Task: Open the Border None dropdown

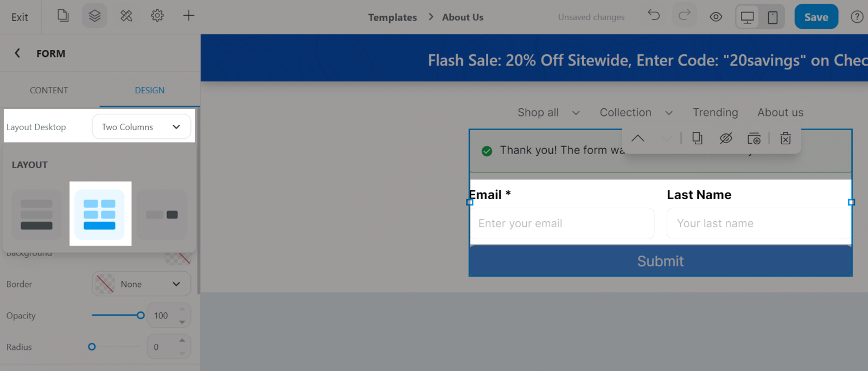Action: [141, 284]
